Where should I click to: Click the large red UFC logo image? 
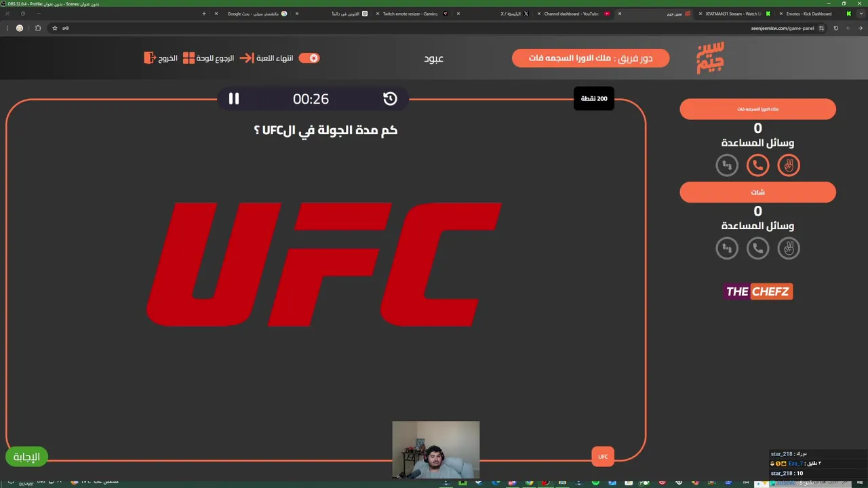pos(324,264)
